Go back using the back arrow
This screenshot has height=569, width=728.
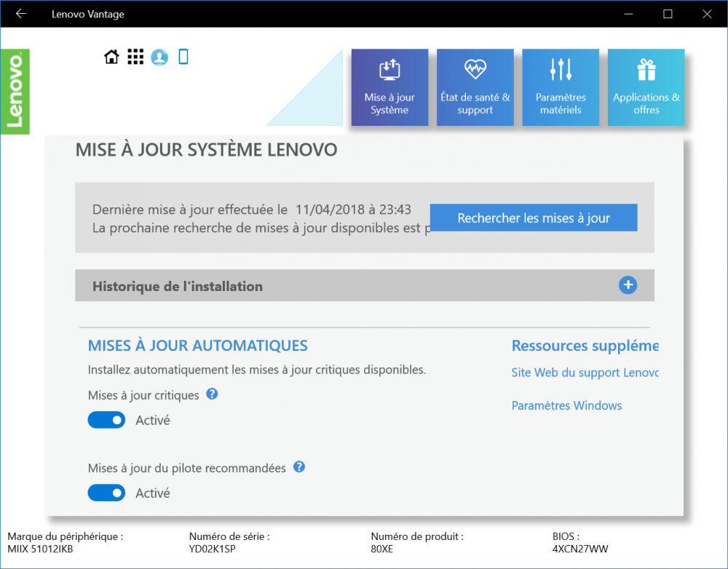pos(21,14)
